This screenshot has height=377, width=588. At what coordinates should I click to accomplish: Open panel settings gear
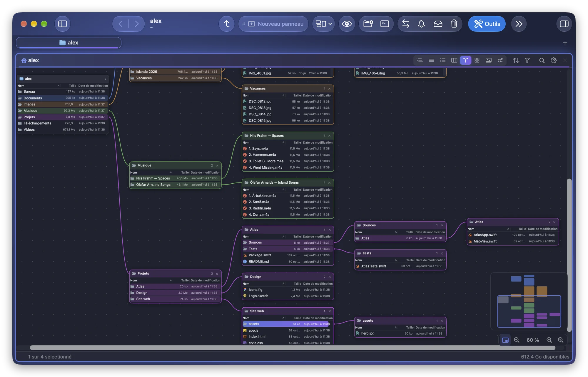[x=554, y=60]
